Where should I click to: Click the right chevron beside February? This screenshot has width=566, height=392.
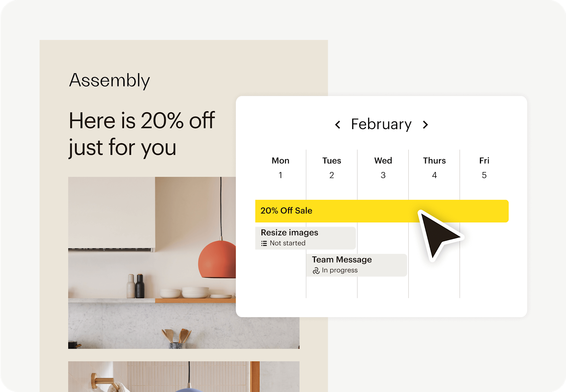point(426,124)
